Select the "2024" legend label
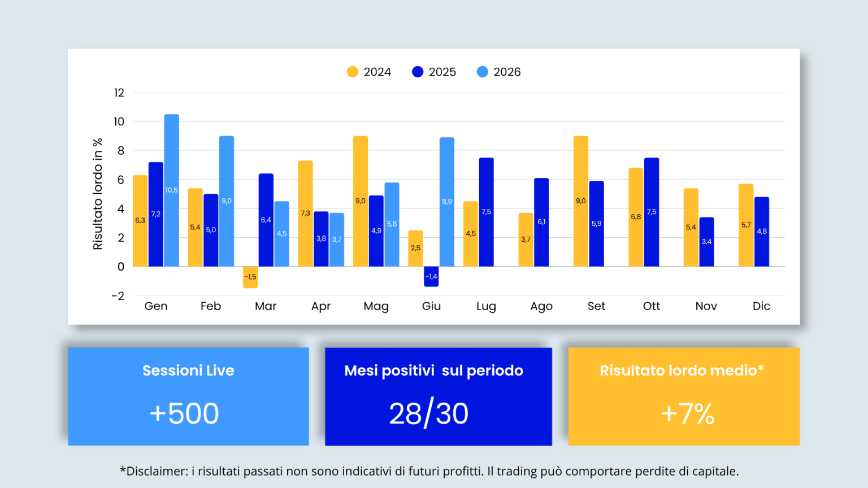 [377, 72]
